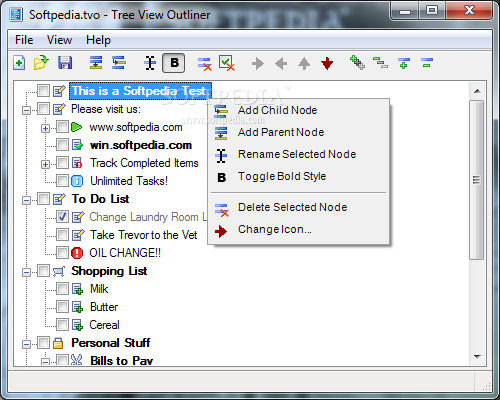500x400 pixels.
Task: Check the Shopping List checkbox
Action: pos(43,271)
